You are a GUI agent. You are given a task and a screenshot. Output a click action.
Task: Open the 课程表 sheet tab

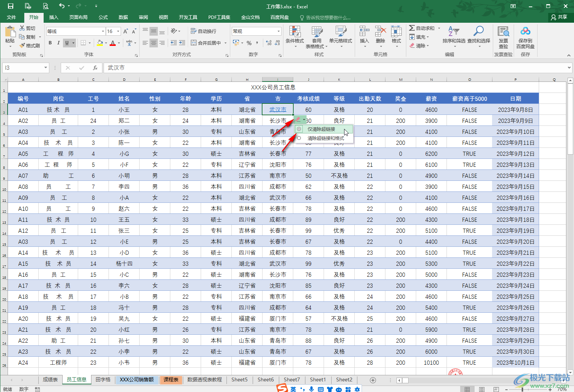pyautogui.click(x=171, y=379)
